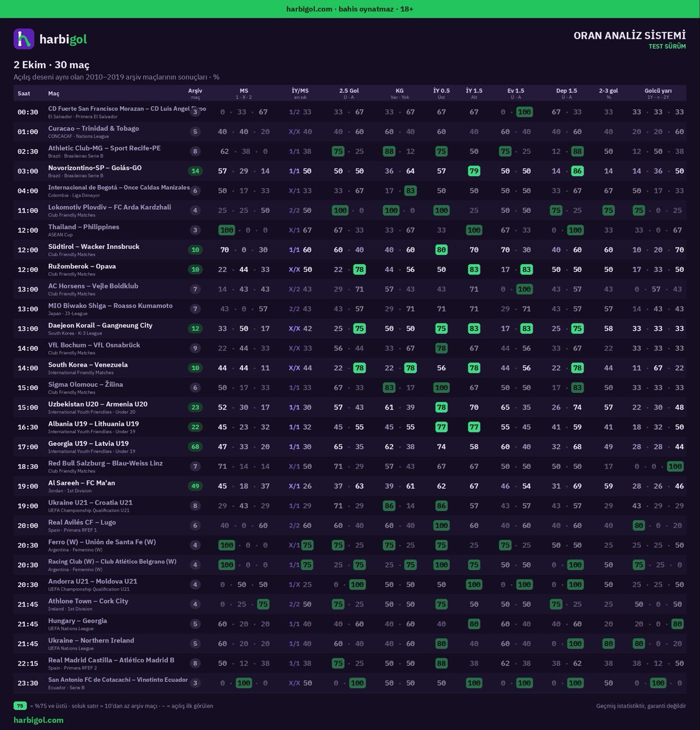700x730 pixels.
Task: Click the green 83 KG cell in Internacional de Bogotá row
Action: [x=410, y=191]
